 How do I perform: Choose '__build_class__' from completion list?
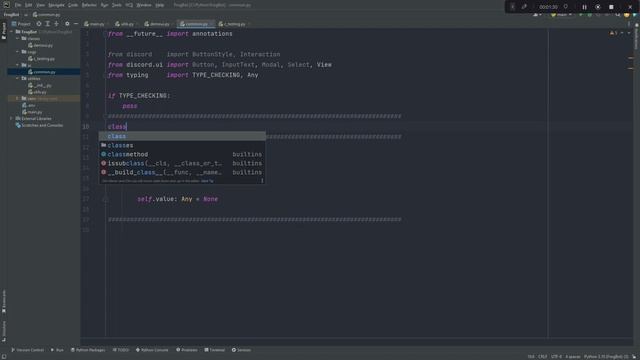tap(182, 172)
